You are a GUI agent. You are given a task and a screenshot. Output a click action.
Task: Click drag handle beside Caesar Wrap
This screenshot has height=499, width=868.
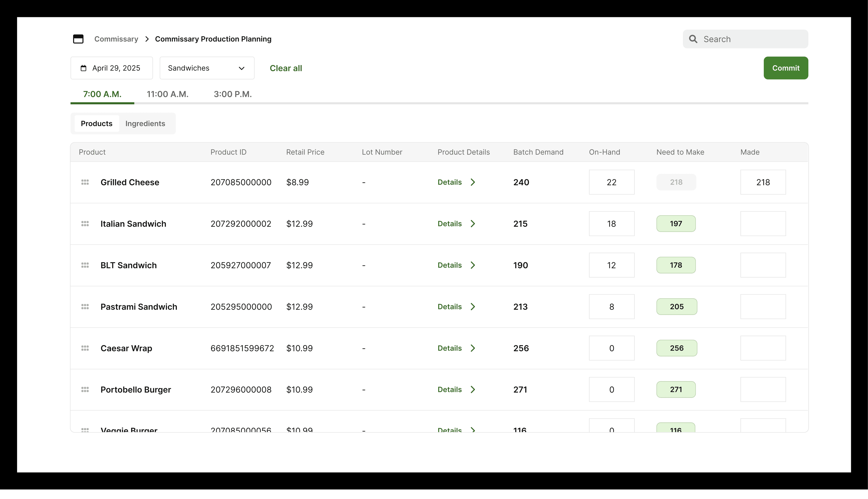tap(85, 348)
